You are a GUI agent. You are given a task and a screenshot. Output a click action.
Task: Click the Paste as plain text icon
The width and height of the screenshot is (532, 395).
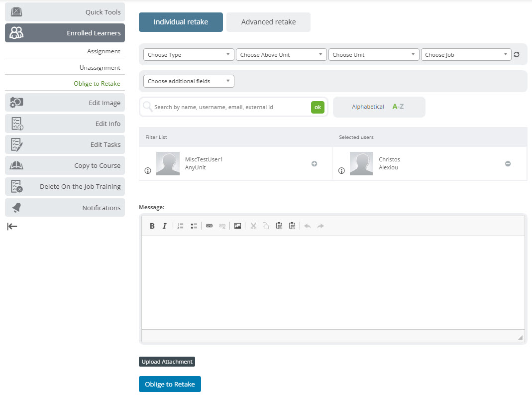(x=292, y=226)
